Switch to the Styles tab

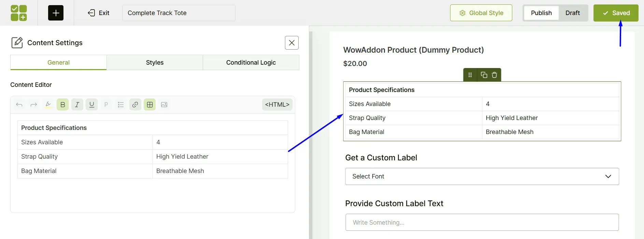155,63
